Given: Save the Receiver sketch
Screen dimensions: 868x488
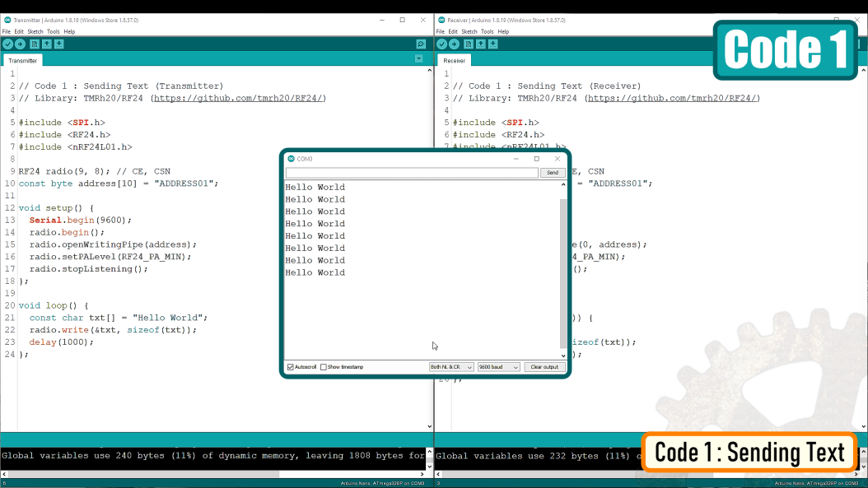Looking at the screenshot, I should click(492, 44).
